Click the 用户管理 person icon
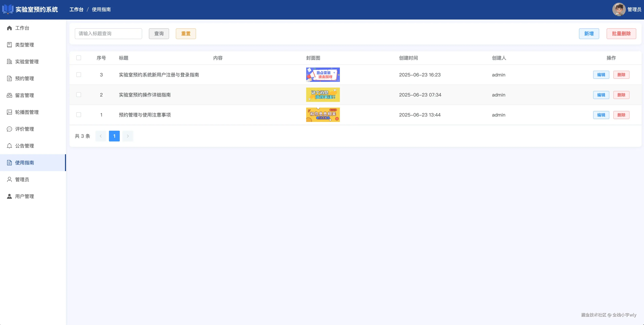Image resolution: width=644 pixels, height=325 pixels. 9,196
